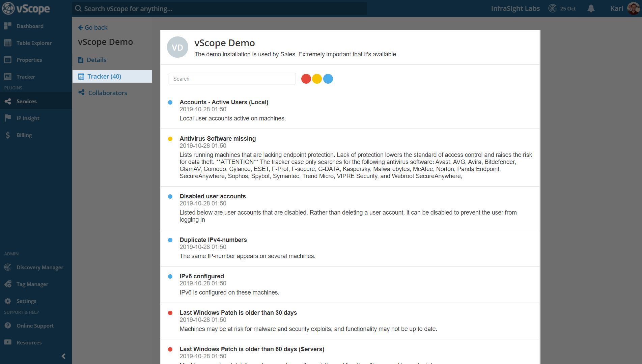Click blue dot beside Accounts - Active Users

click(170, 102)
